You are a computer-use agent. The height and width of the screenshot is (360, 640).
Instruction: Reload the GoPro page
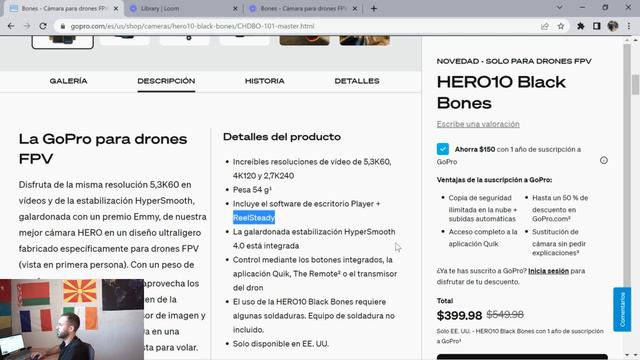tap(43, 26)
